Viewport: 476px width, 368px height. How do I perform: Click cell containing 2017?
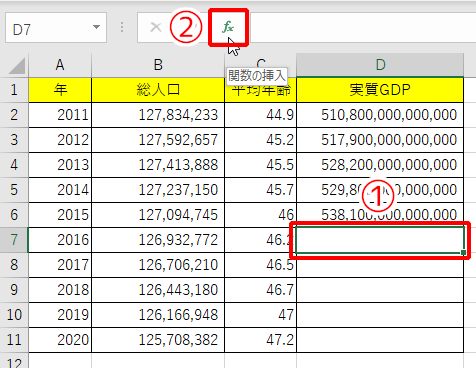[x=60, y=265]
